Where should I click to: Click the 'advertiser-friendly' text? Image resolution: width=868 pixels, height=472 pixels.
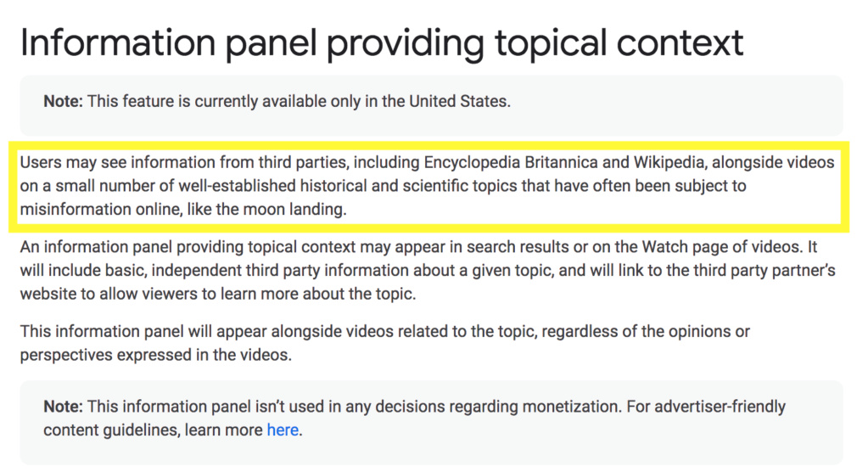(720, 407)
